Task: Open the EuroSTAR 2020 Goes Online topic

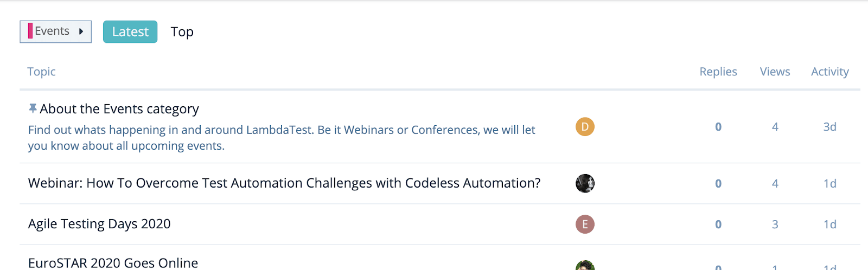Action: click(113, 263)
